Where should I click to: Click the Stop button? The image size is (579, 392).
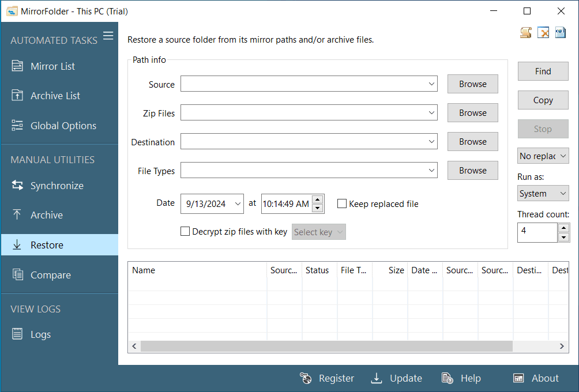543,129
